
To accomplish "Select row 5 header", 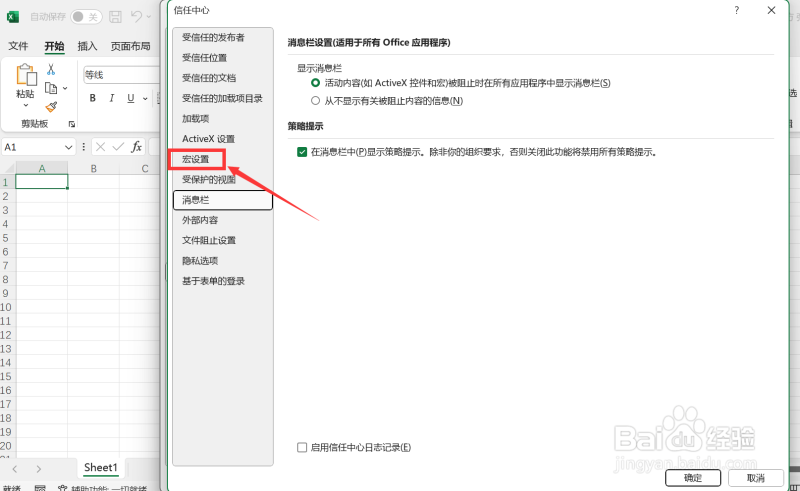I will pyautogui.click(x=6, y=238).
